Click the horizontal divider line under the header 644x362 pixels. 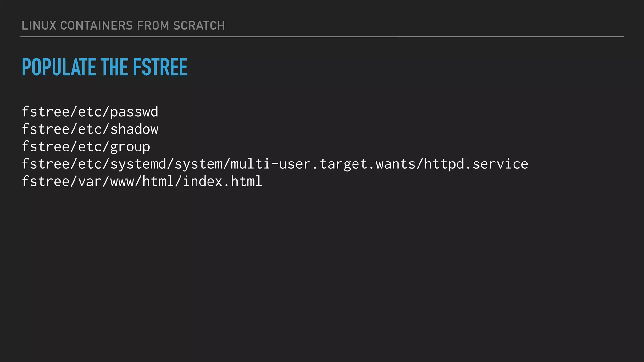tap(322, 37)
